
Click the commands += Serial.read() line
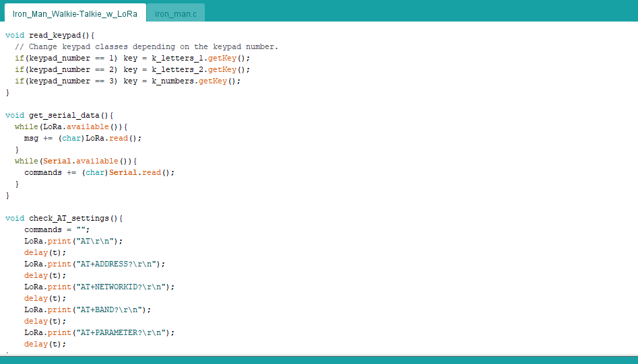(x=99, y=172)
